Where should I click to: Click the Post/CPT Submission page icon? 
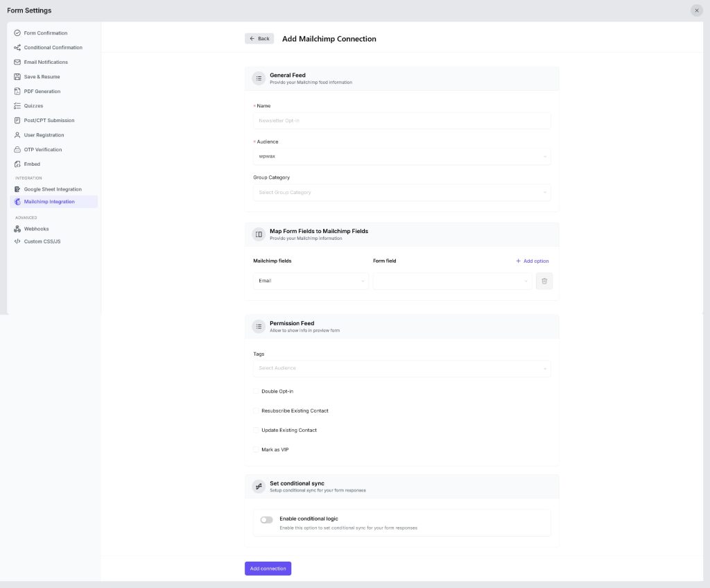17,121
